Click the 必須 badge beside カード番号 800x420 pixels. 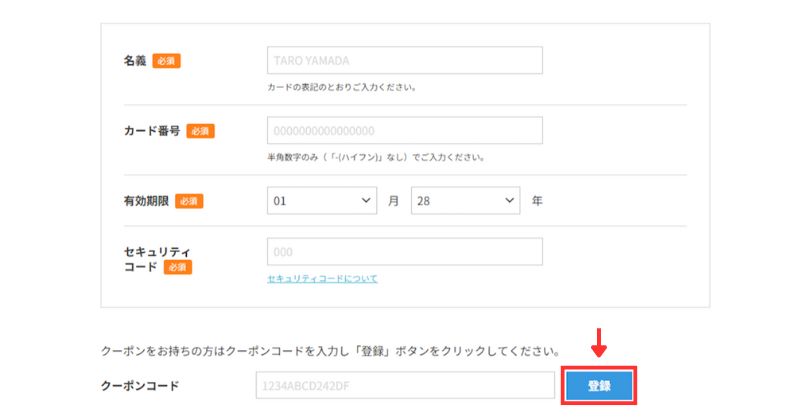(200, 131)
